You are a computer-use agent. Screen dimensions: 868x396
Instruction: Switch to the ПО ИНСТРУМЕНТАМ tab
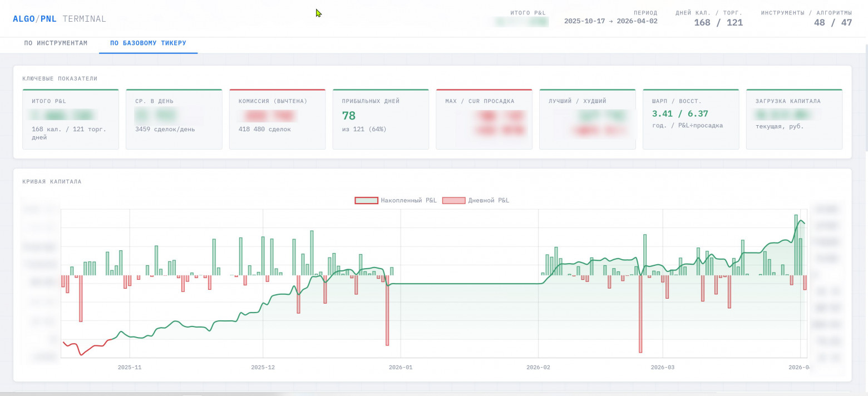(x=56, y=43)
